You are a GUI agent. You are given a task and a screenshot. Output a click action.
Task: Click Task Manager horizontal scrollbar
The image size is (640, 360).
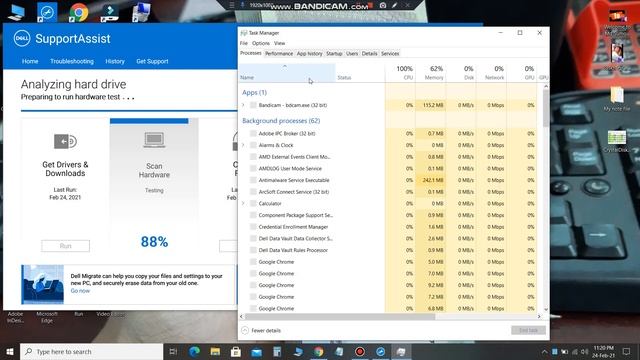pos(340,316)
